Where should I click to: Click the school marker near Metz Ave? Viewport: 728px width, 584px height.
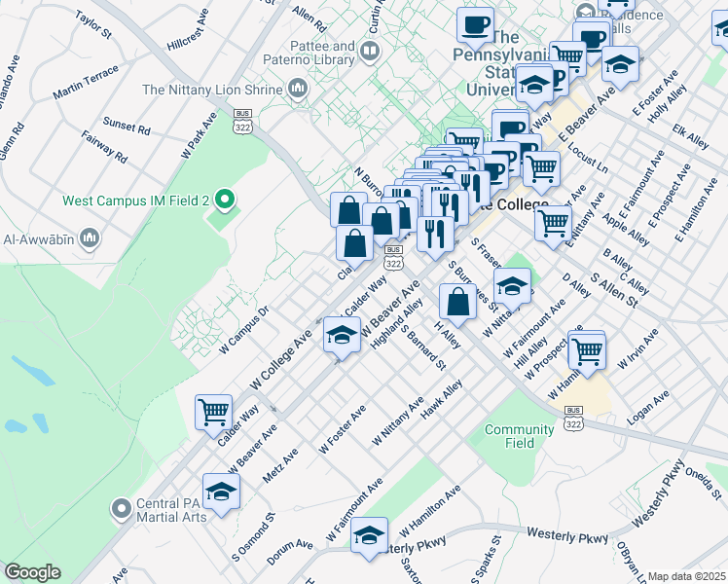click(221, 492)
